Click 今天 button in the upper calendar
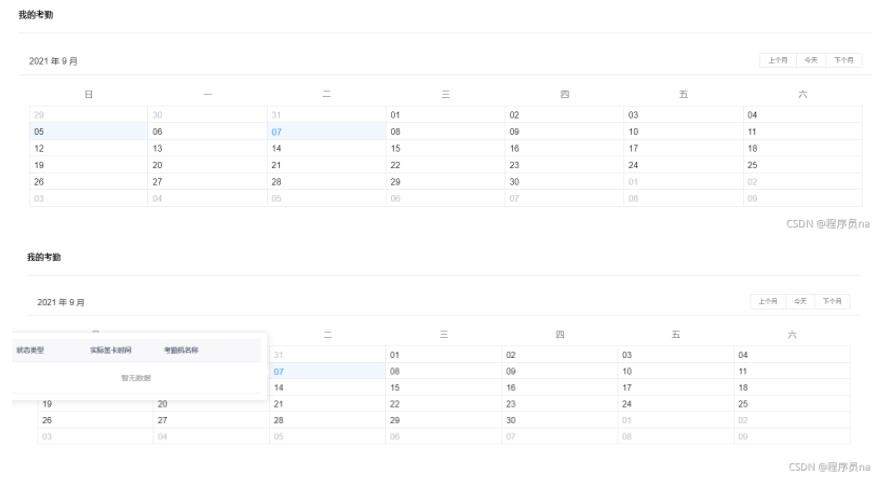This screenshot has width=886, height=479. click(811, 60)
